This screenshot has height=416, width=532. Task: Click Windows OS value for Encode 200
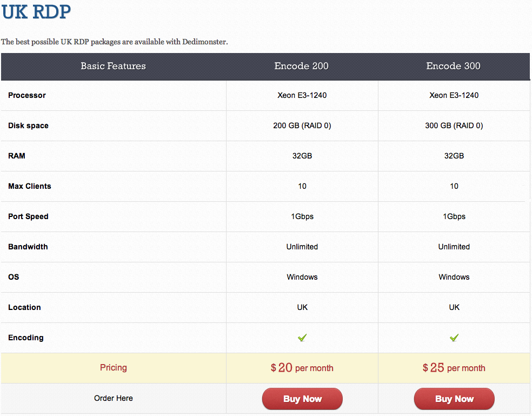point(302,277)
